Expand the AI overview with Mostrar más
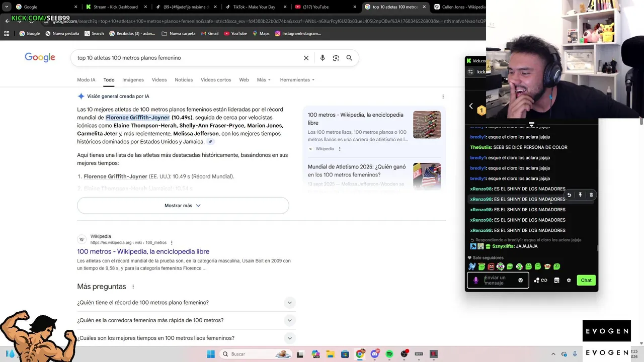The image size is (644, 362). [183, 206]
